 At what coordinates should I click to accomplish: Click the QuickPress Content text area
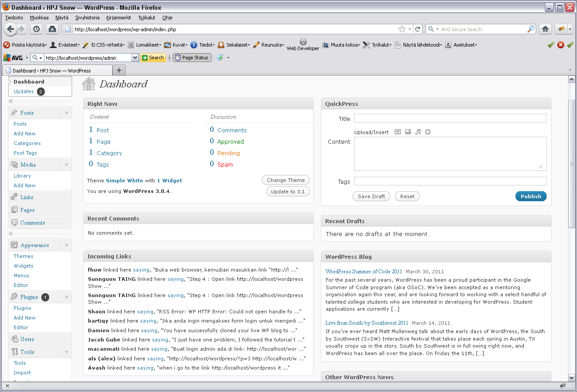point(450,153)
